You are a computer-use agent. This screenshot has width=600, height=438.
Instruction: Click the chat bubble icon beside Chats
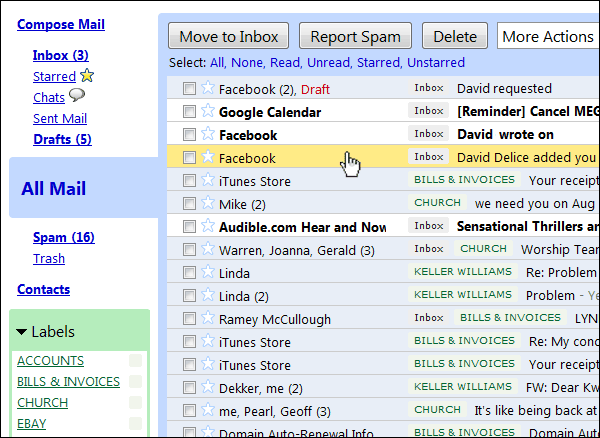(77, 95)
